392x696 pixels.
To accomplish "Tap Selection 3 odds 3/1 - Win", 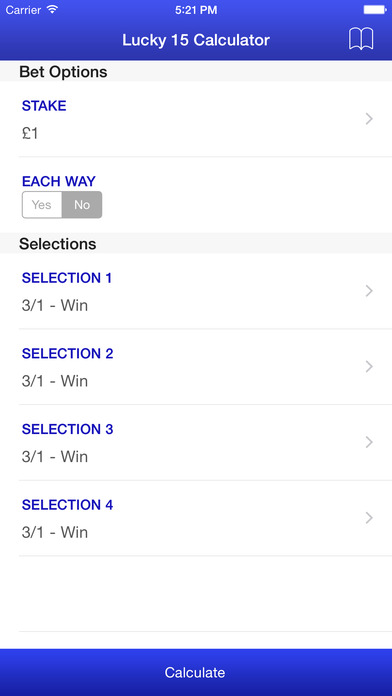I will click(55, 456).
